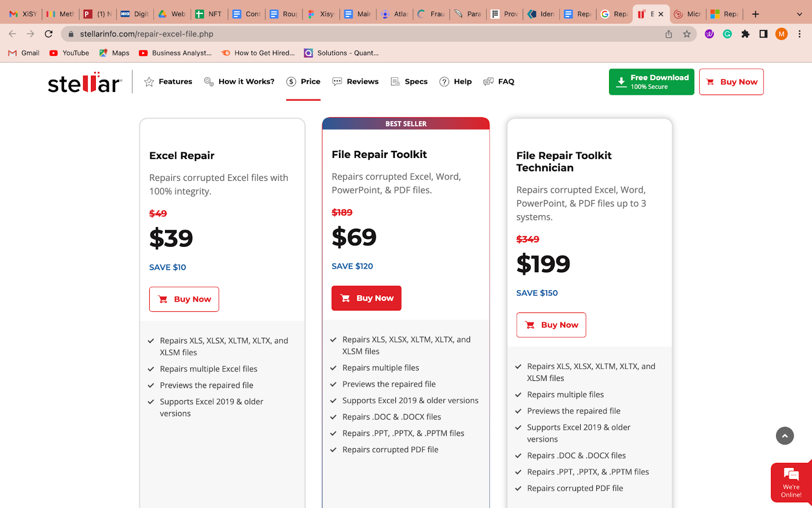Image resolution: width=812 pixels, height=508 pixels.
Task: Select the Price navigation item
Action: click(303, 82)
